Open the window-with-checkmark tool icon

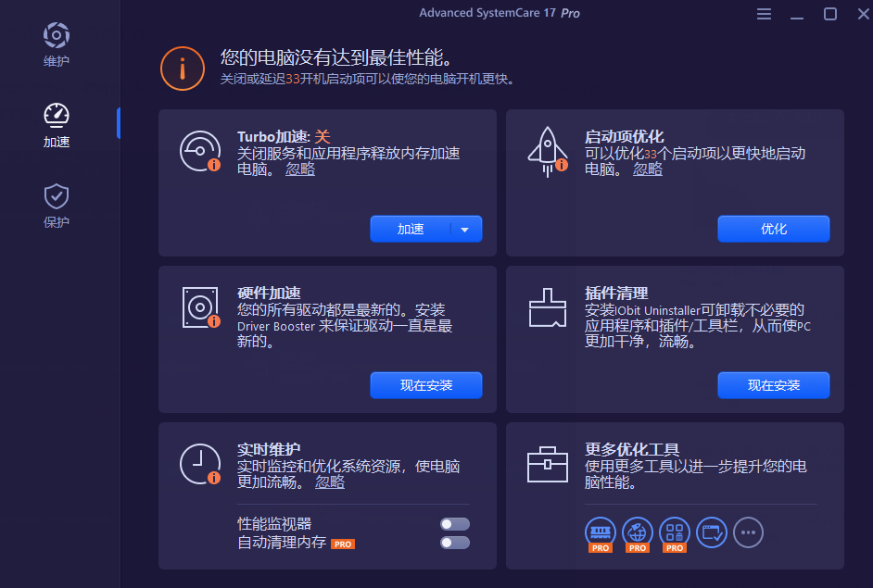click(712, 532)
